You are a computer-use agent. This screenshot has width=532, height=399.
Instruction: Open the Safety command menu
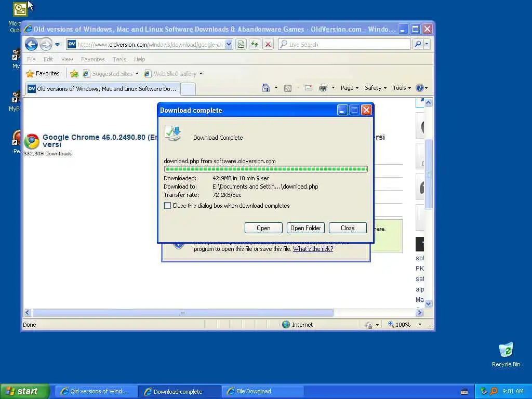[376, 88]
